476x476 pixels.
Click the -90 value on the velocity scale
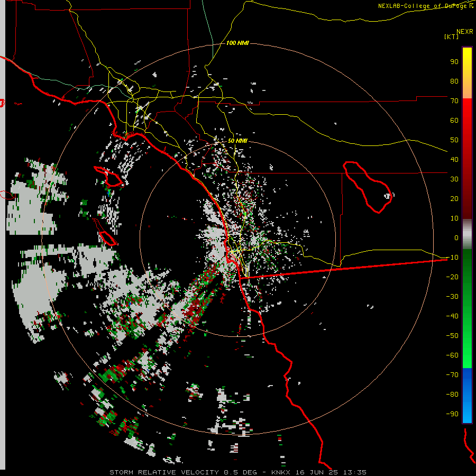coord(452,414)
